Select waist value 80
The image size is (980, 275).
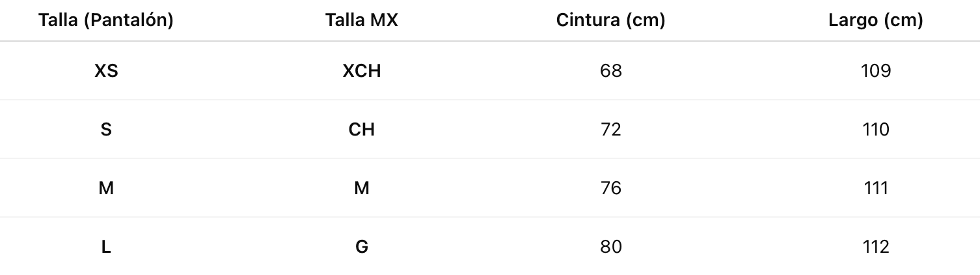(x=610, y=246)
